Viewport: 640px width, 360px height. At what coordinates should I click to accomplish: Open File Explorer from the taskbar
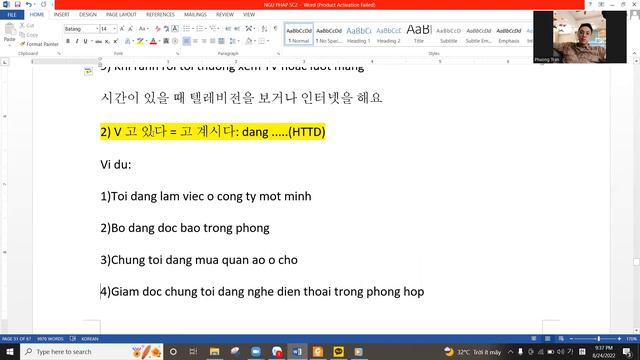click(214, 351)
